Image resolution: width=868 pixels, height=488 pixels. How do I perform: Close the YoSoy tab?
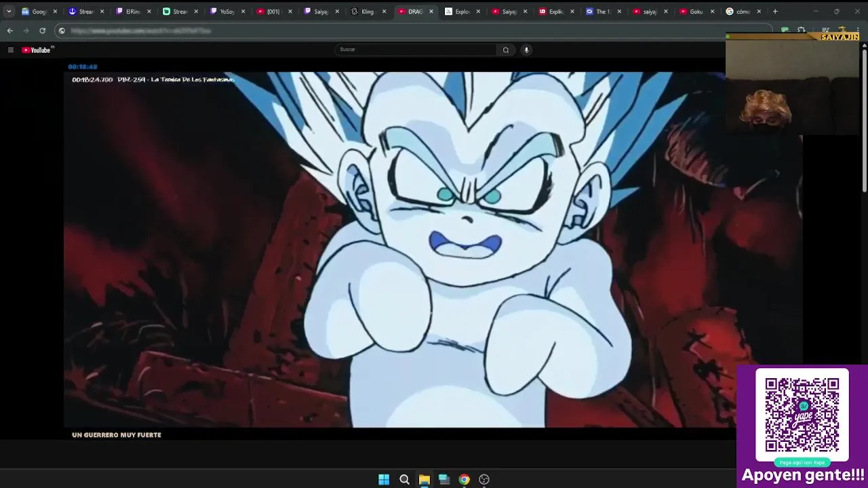coord(243,12)
